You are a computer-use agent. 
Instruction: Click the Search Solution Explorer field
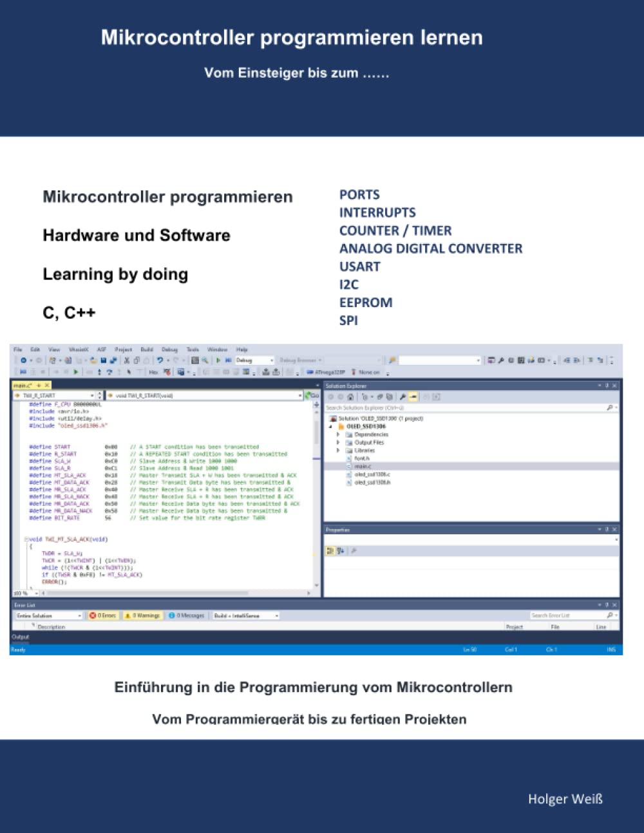pyautogui.click(x=471, y=408)
